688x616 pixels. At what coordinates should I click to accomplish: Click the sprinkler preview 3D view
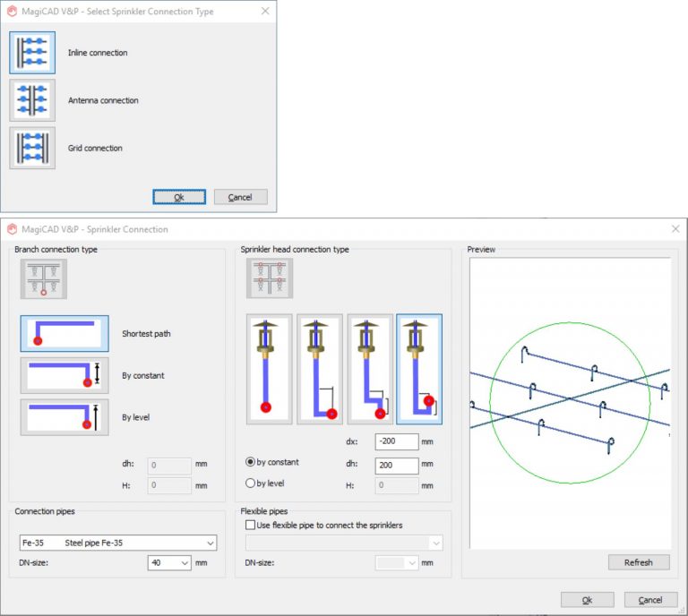coord(570,404)
